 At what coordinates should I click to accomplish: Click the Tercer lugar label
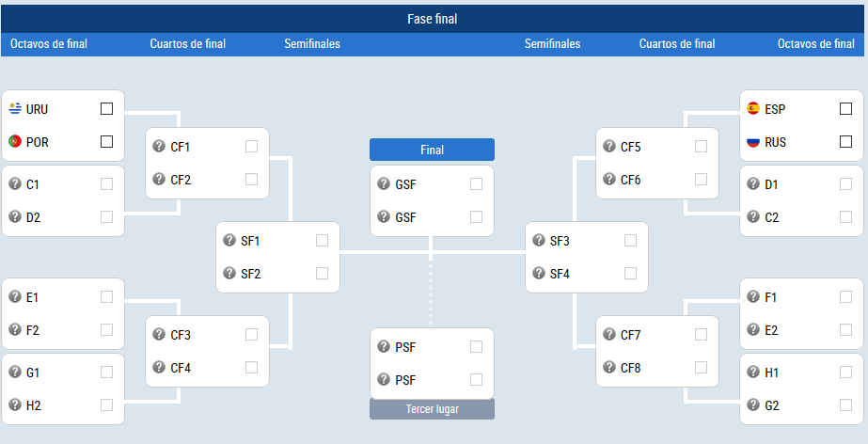432,409
